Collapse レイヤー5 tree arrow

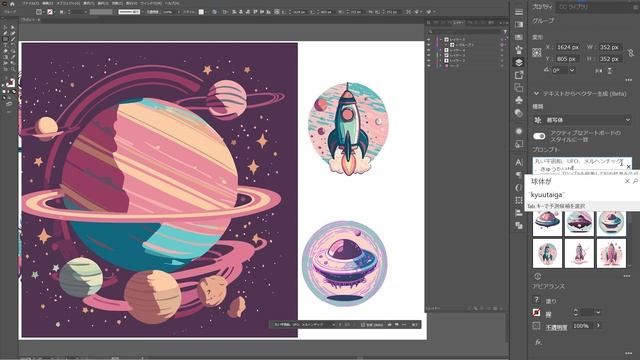tap(441, 40)
